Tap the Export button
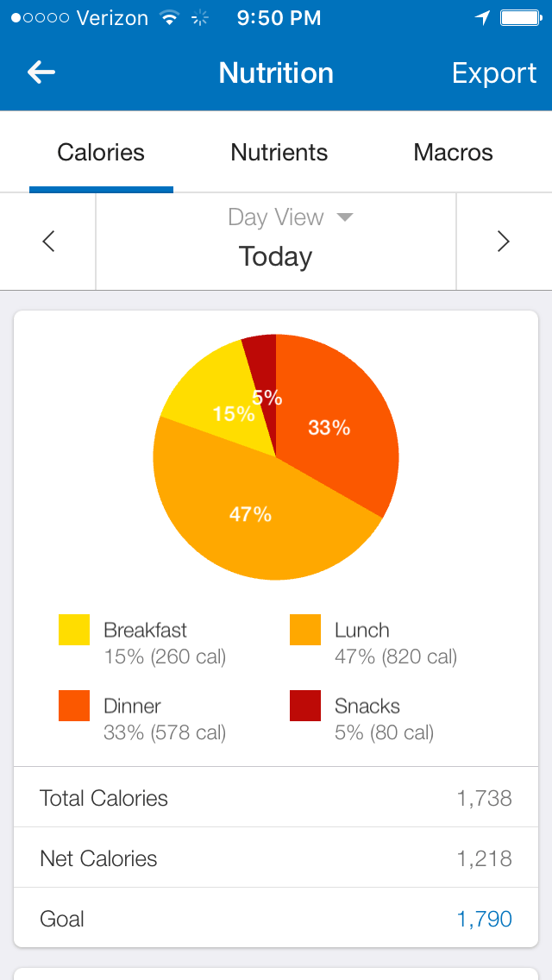This screenshot has width=552, height=980. 494,73
